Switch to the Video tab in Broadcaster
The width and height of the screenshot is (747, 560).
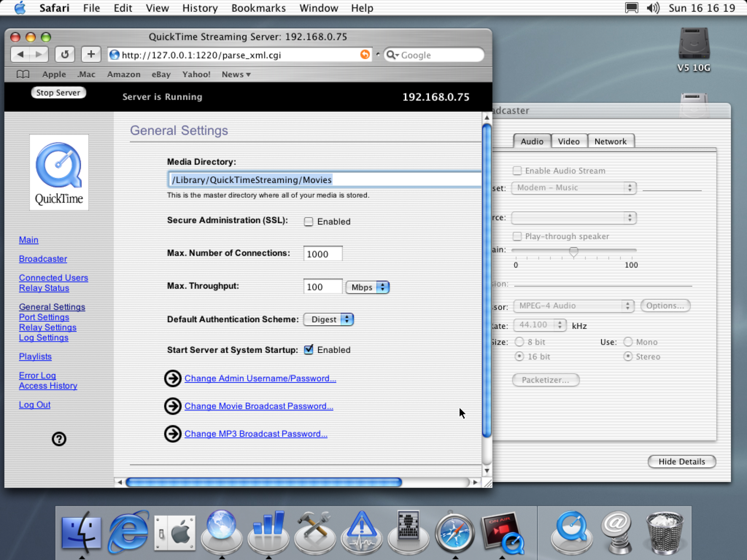point(569,141)
